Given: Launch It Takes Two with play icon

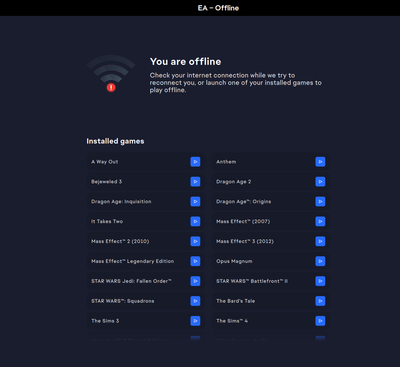Looking at the screenshot, I should coord(195,221).
